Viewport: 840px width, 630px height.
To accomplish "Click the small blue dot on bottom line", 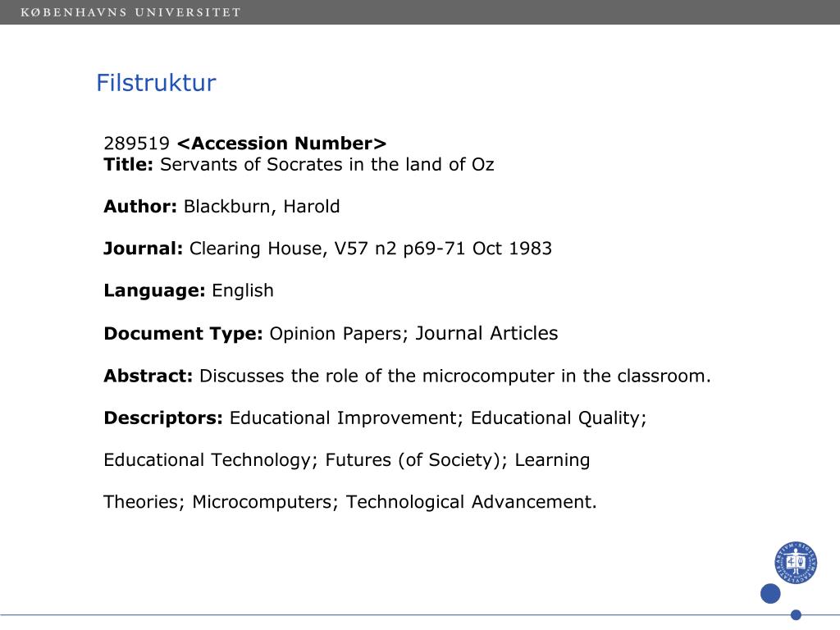I will pyautogui.click(x=796, y=615).
